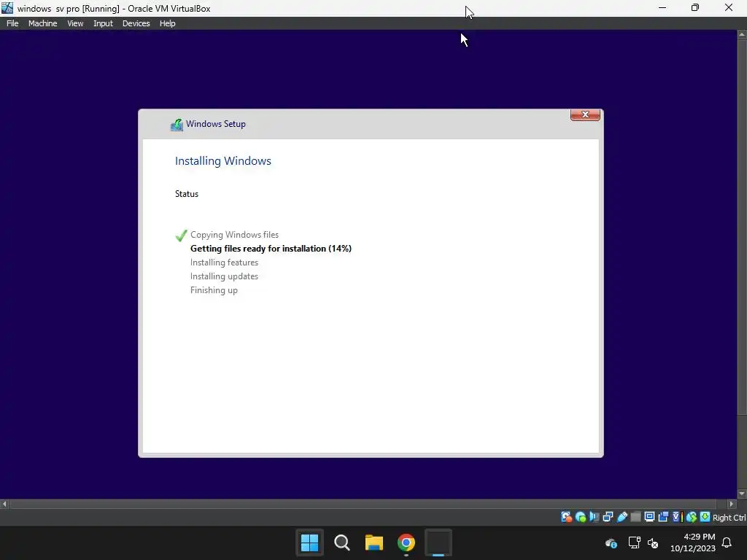Open the Input menu
This screenshot has height=560, width=747.
[103, 23]
